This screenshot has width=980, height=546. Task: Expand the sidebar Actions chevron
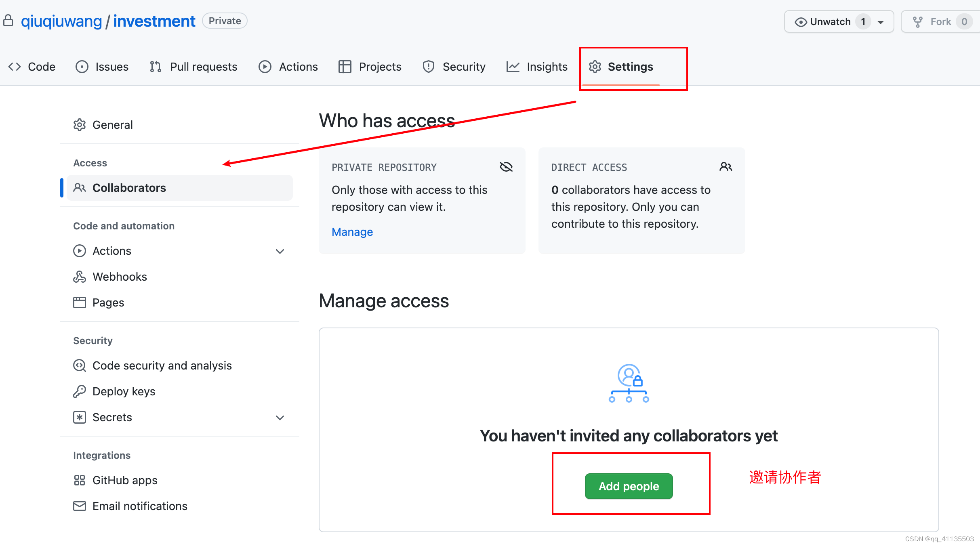pyautogui.click(x=280, y=251)
